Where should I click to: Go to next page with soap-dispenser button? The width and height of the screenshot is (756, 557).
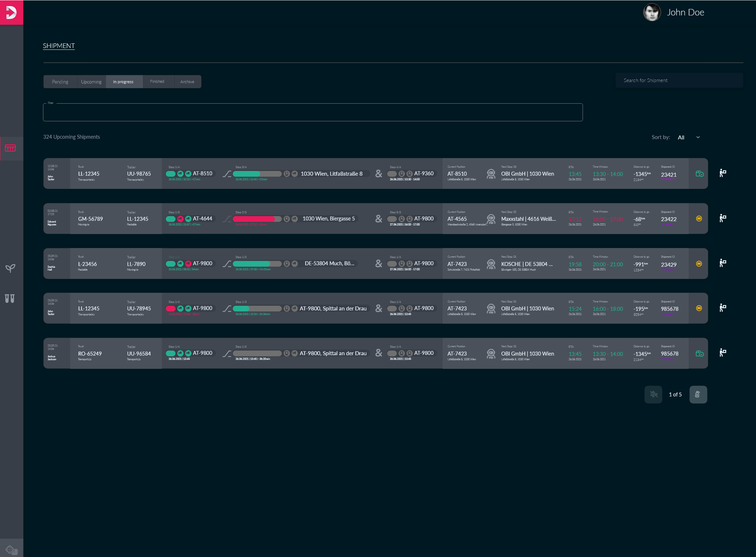(x=698, y=394)
